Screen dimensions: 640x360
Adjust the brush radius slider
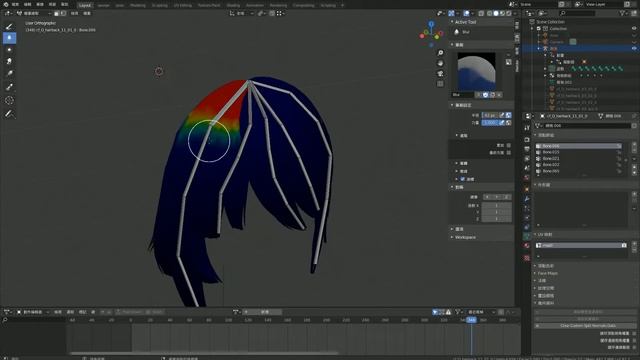click(x=490, y=116)
